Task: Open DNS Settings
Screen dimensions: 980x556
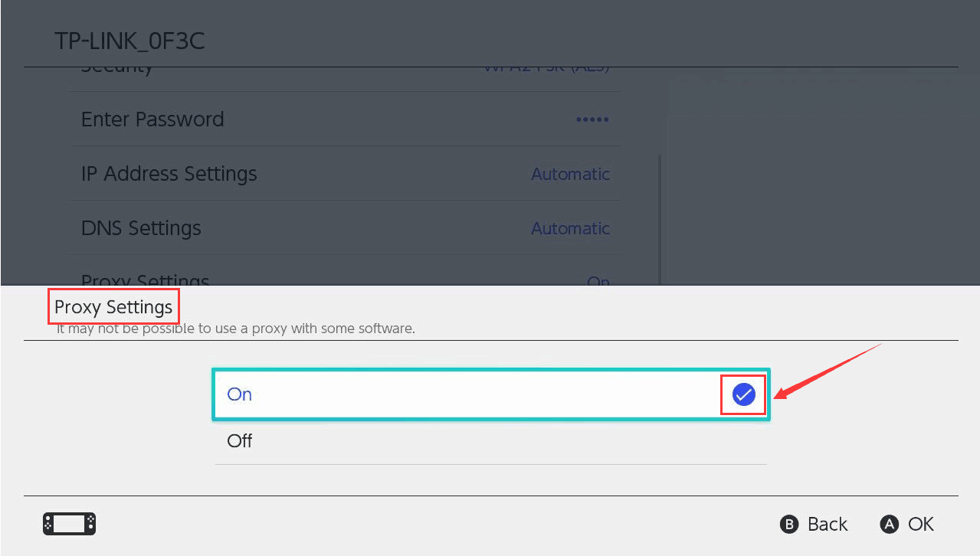Action: pyautogui.click(x=345, y=228)
